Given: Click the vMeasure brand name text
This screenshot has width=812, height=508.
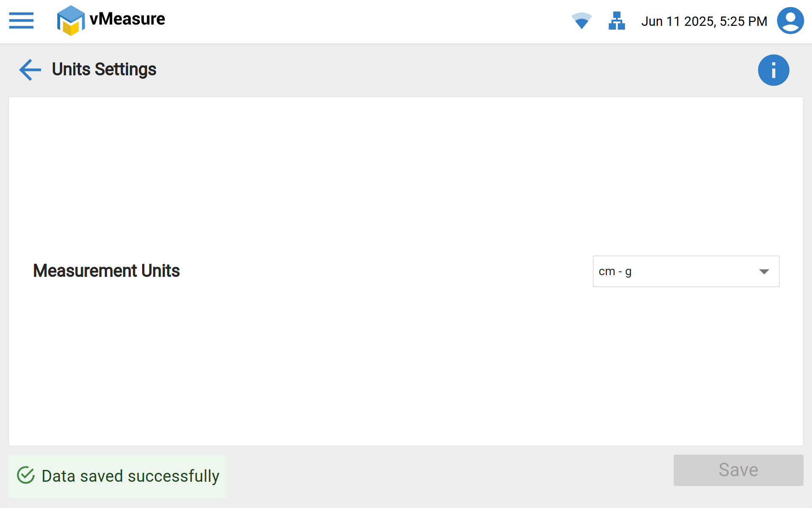Looking at the screenshot, I should point(127,19).
